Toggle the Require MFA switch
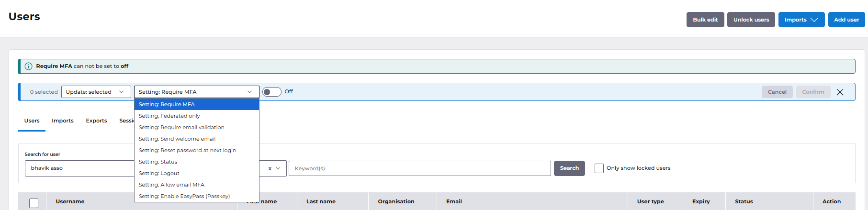Viewport: 868px width, 210px height. (x=271, y=92)
